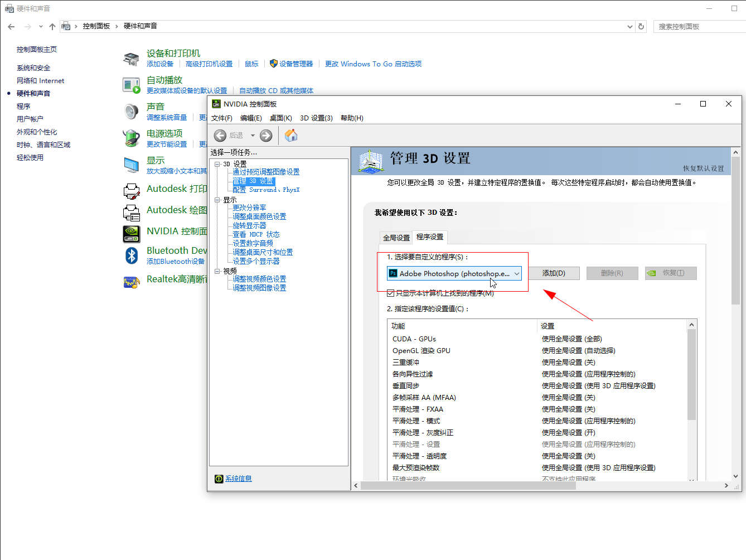
Task: Select 通过预览调整图像设置 tree item
Action: coord(266,172)
